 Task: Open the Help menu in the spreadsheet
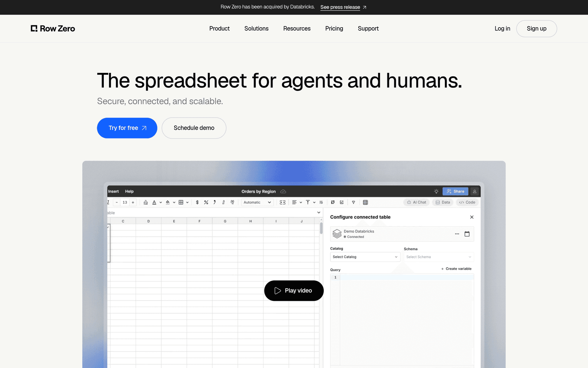129,191
